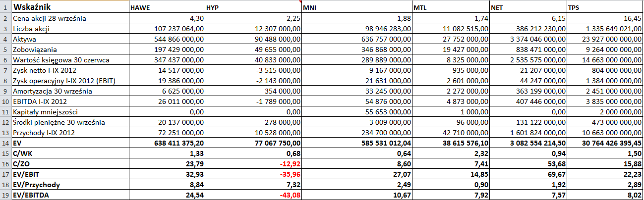Select EV value 30 764 426 395,45
This screenshot has width=644, height=200.
click(x=605, y=143)
